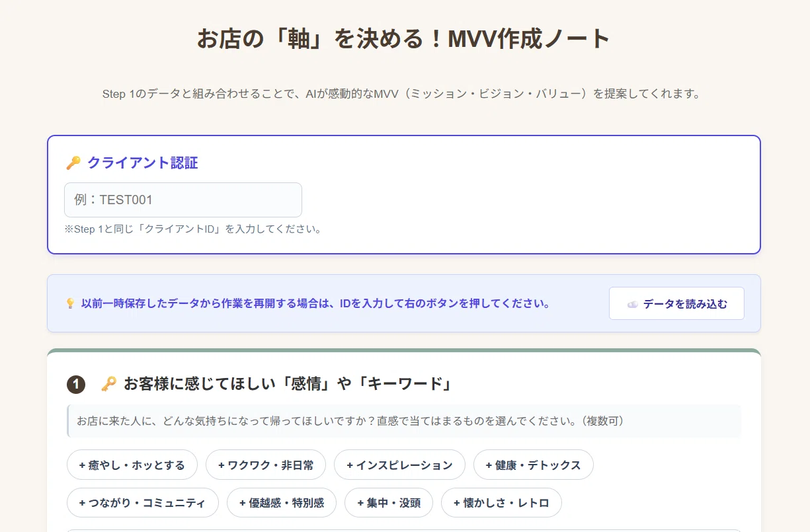Click the クライアント認証 section heading

coord(143,163)
